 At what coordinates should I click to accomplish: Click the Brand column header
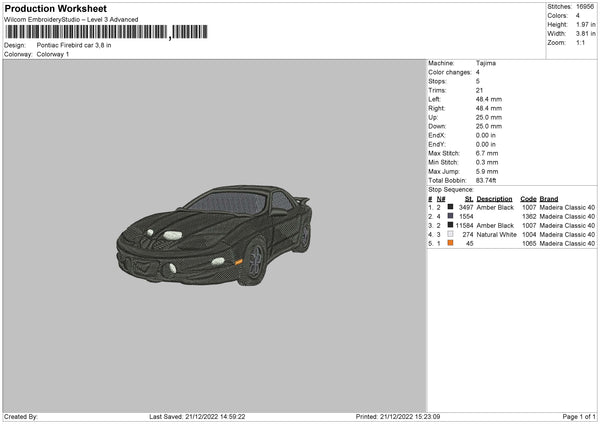(550, 198)
